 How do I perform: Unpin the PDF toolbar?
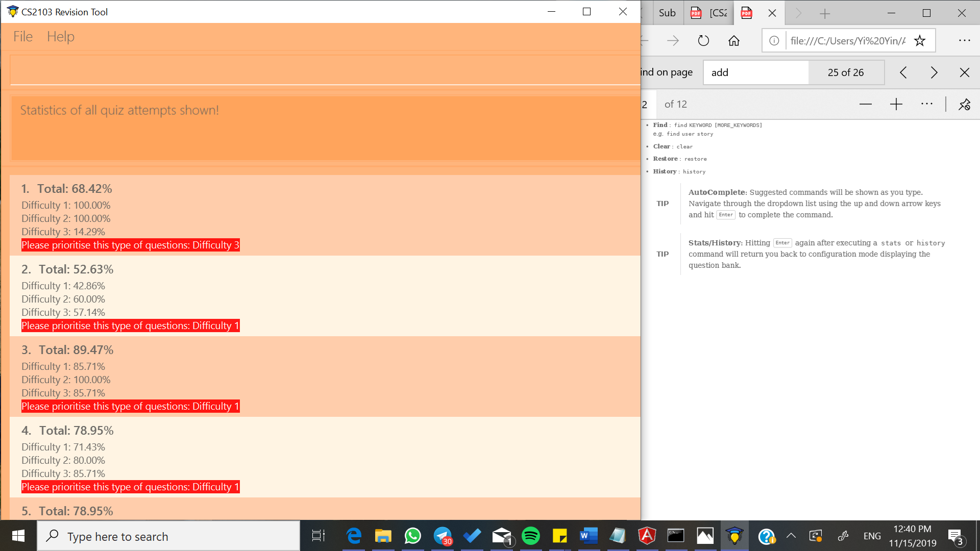(x=964, y=104)
